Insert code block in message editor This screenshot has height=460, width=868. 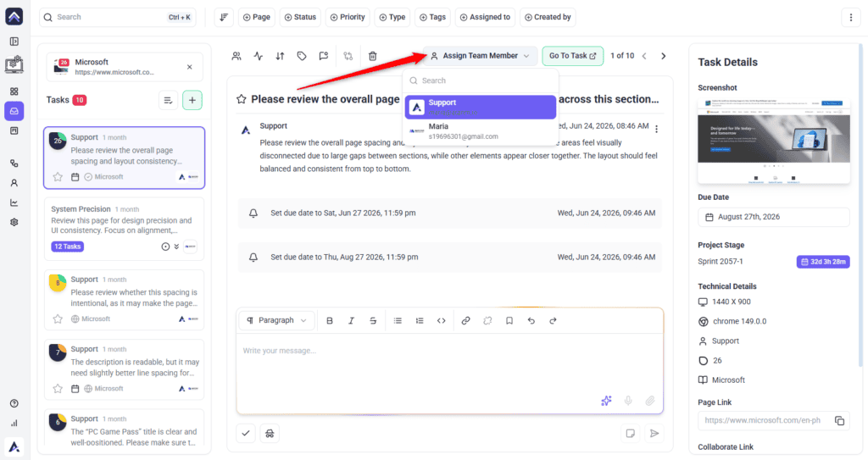coord(441,320)
